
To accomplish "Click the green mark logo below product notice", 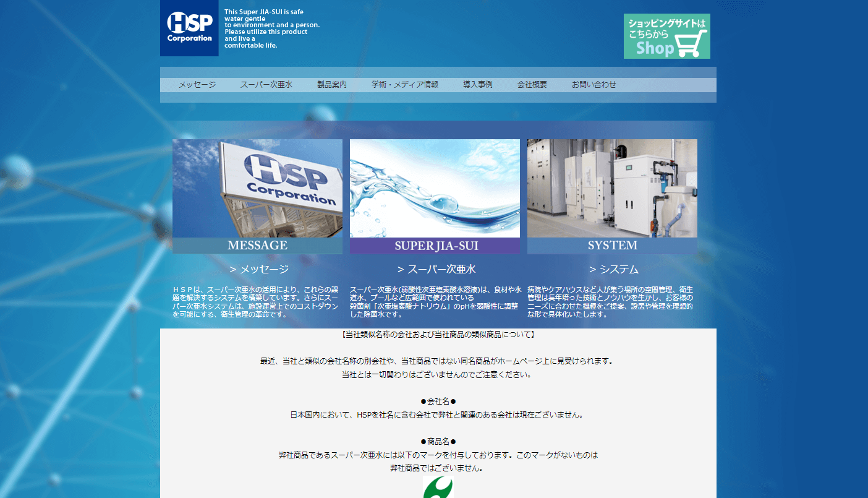I will [x=438, y=487].
